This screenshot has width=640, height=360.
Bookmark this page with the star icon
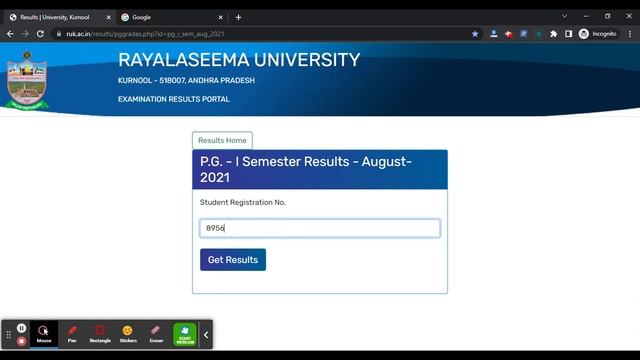pyautogui.click(x=475, y=34)
